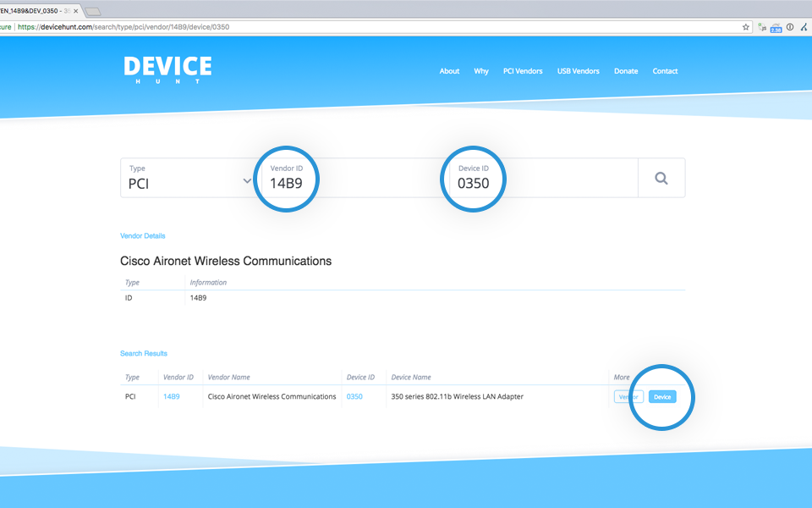The height and width of the screenshot is (508, 812).
Task: Visit the Contact page
Action: click(x=665, y=71)
